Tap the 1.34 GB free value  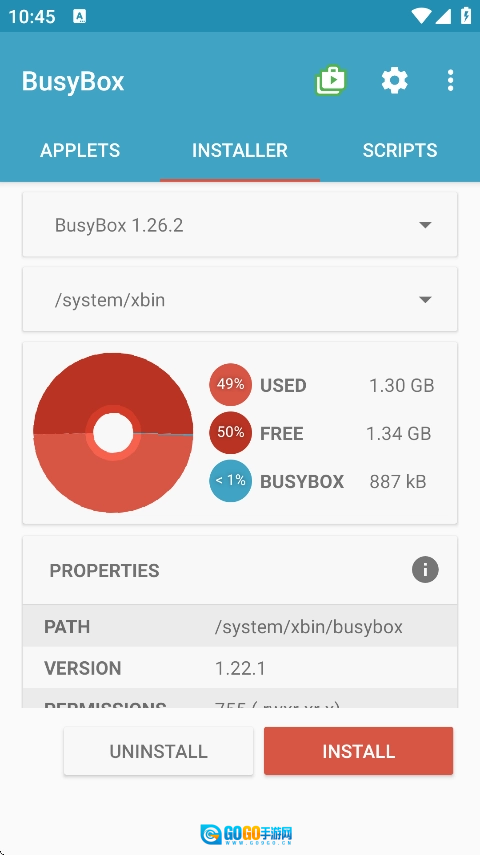coord(399,433)
